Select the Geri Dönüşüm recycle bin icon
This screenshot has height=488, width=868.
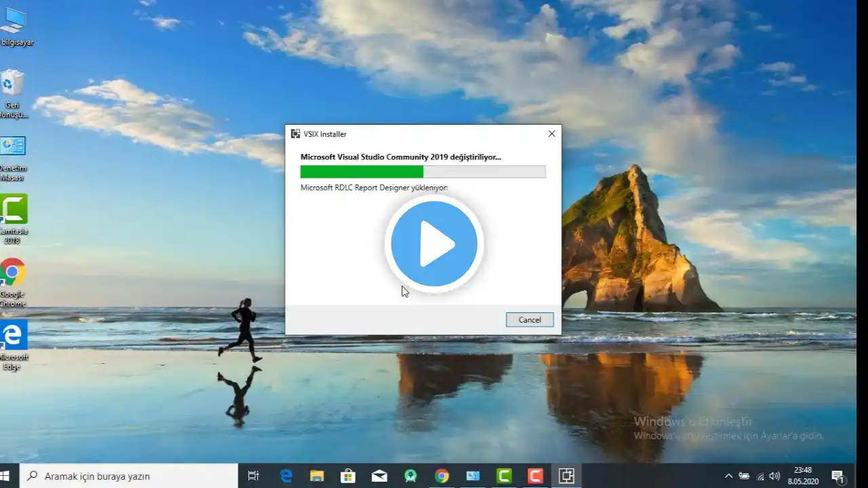point(14,94)
